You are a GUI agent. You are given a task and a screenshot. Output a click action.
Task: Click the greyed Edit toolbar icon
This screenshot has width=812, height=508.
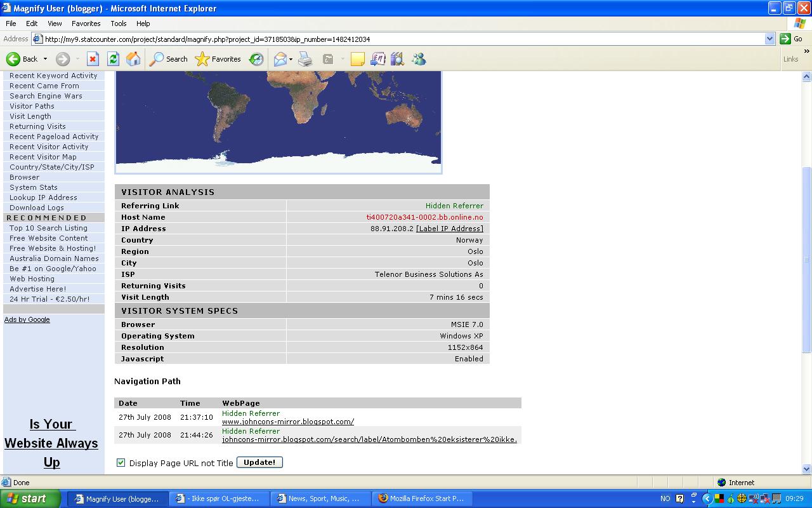pos(328,59)
